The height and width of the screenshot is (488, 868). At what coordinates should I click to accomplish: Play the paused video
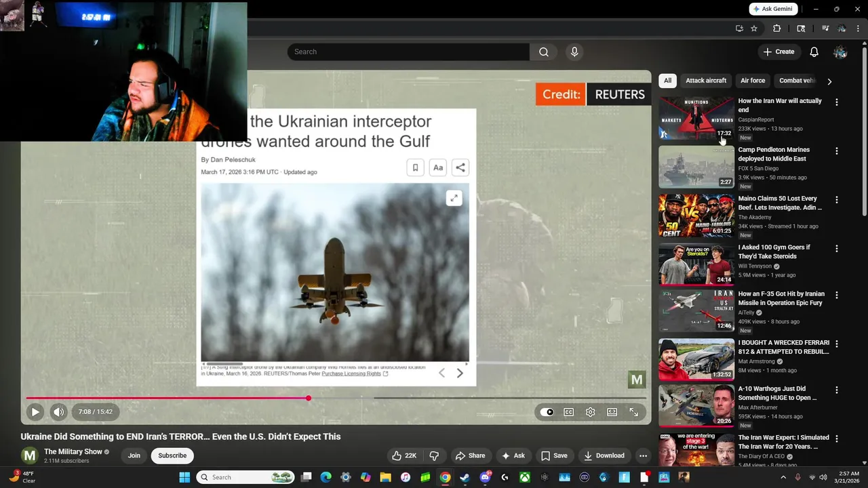(x=35, y=411)
